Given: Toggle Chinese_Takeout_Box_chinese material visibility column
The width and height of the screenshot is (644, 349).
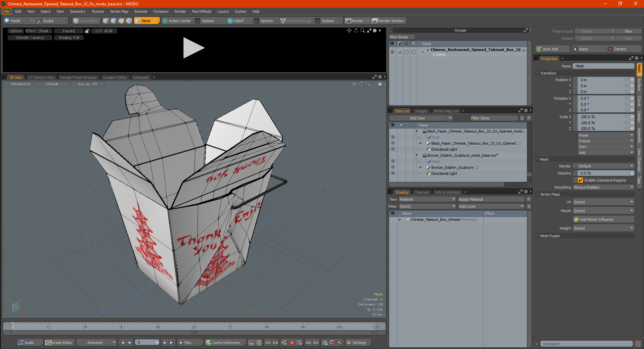Looking at the screenshot, I should coord(392,219).
